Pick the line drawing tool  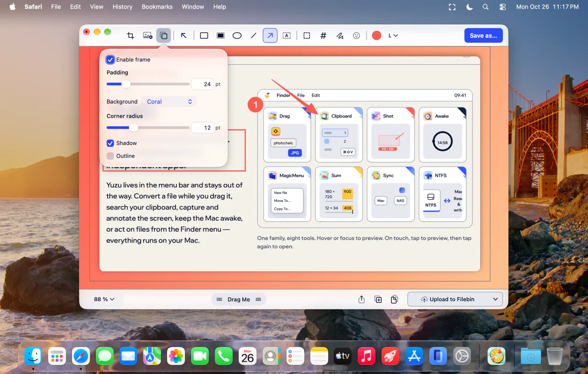click(x=254, y=35)
